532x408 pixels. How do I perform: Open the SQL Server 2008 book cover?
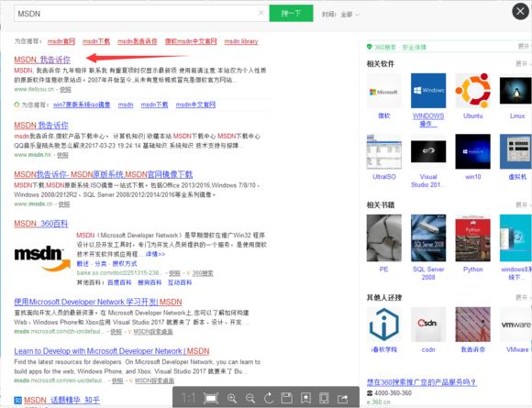click(428, 237)
